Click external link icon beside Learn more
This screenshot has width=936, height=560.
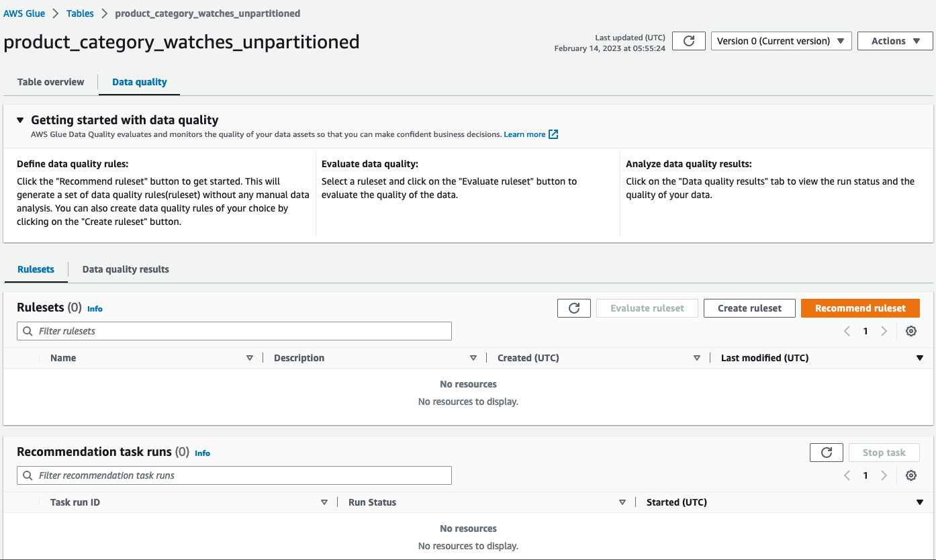click(x=553, y=134)
